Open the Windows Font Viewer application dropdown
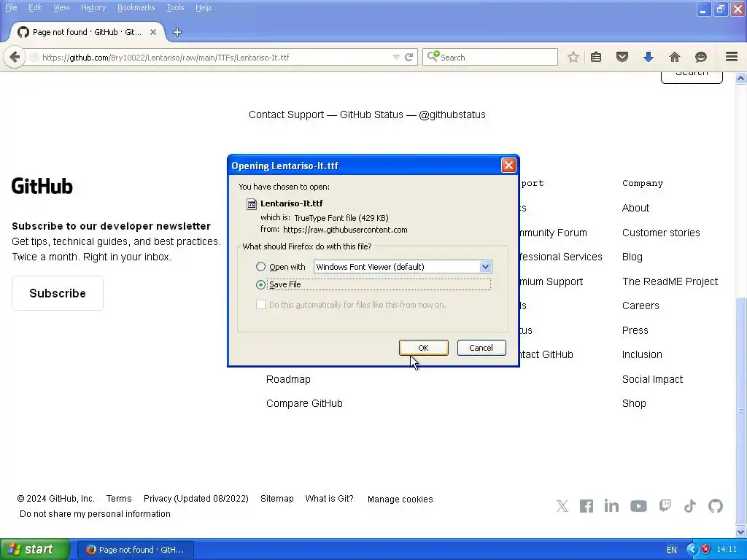The height and width of the screenshot is (560, 747). pos(403,267)
